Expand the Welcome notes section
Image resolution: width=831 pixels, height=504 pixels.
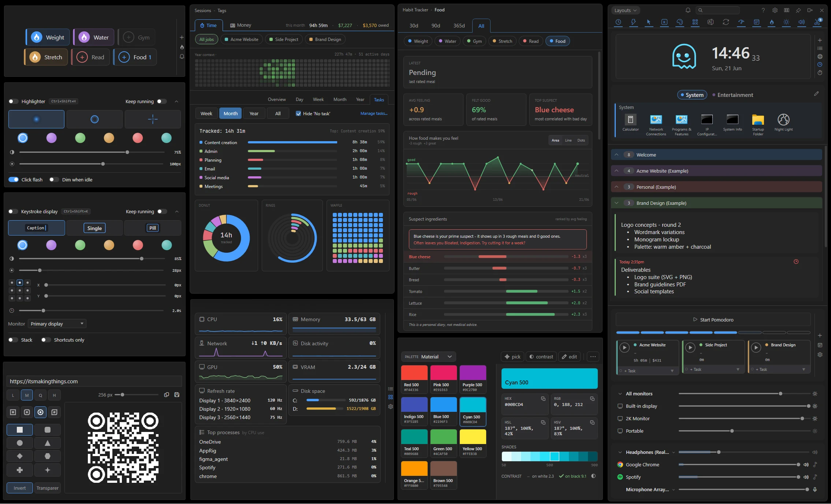(616, 155)
